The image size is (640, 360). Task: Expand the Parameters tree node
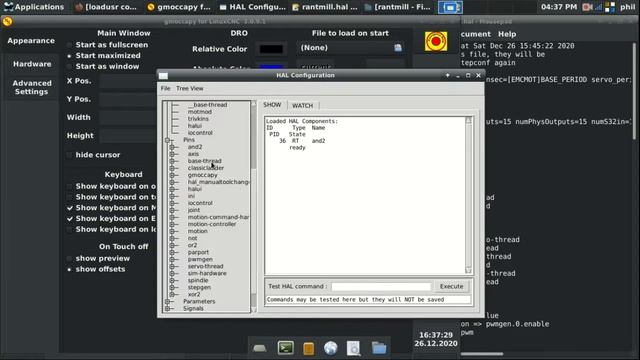click(167, 301)
